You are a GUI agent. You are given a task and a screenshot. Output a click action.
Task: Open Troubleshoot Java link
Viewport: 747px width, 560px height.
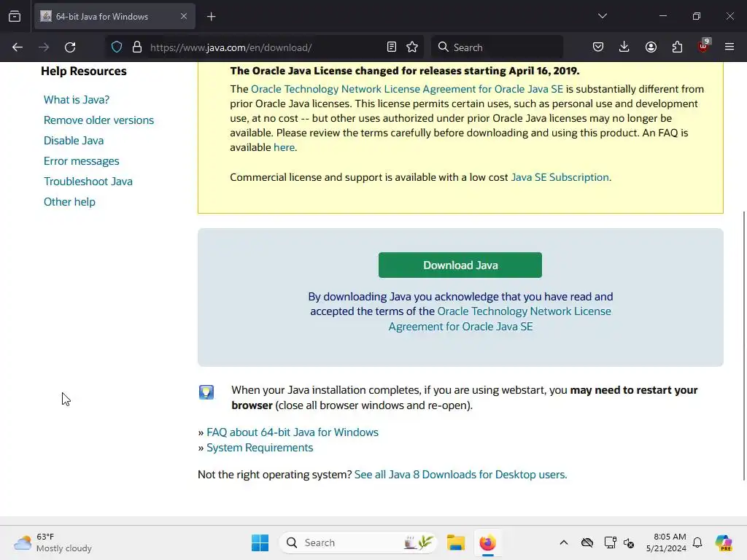(88, 182)
